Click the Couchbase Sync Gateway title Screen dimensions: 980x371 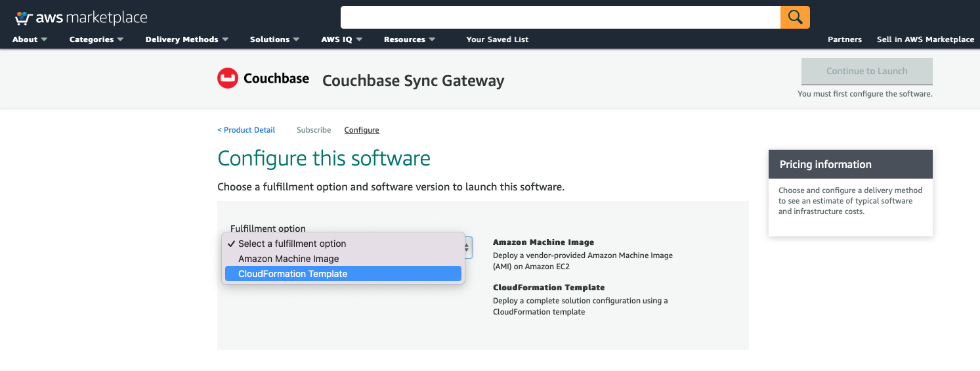[414, 81]
